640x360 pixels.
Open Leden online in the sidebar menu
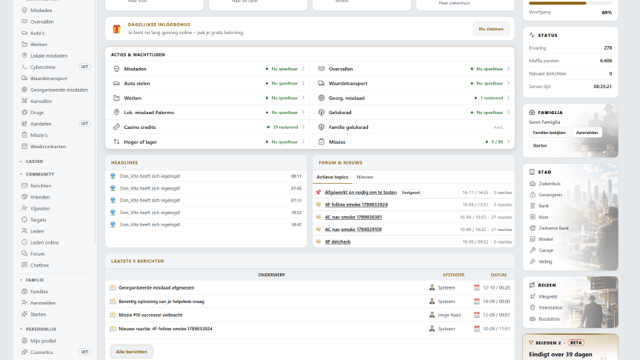[x=44, y=242]
